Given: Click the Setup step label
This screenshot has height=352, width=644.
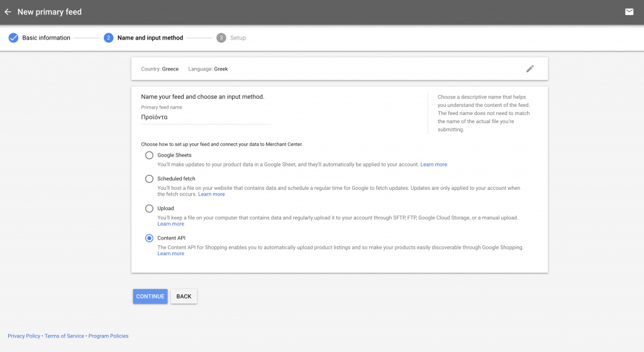Looking at the screenshot, I should pyautogui.click(x=238, y=38).
